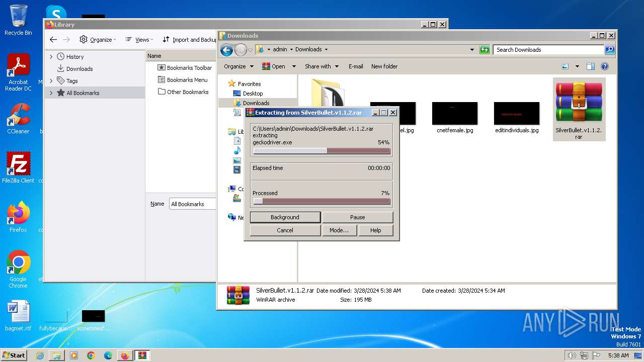Launch FileZilla Client desktop icon
The image size is (644, 362).
(x=18, y=167)
